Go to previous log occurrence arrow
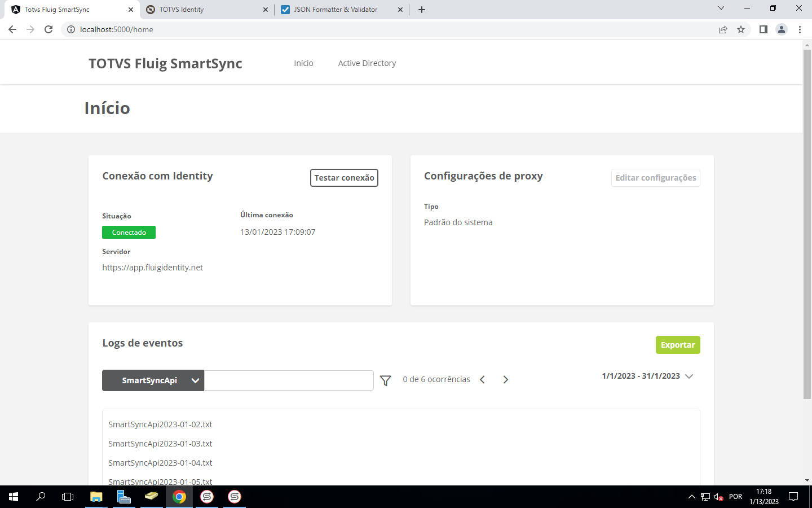812x508 pixels. coord(483,380)
